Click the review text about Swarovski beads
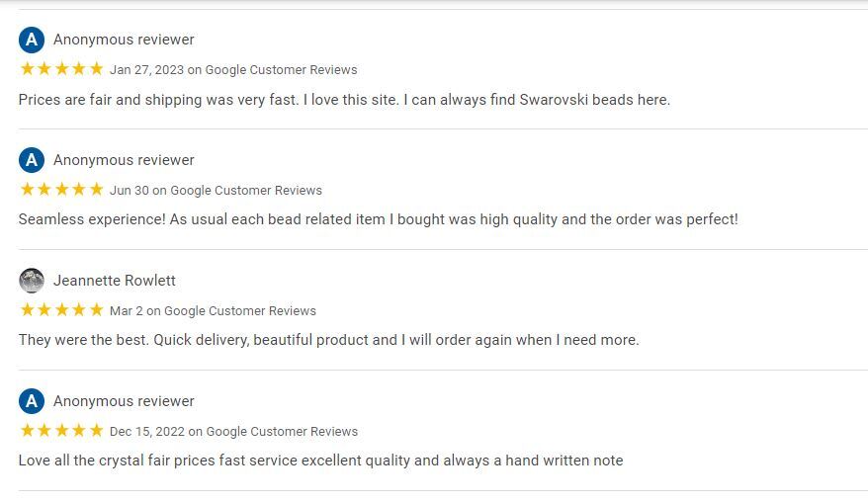The width and height of the screenshot is (868, 502). (344, 100)
